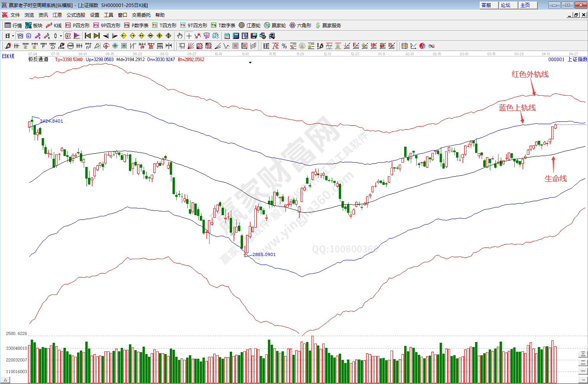Open the calculator icon in toolbar

(236, 36)
